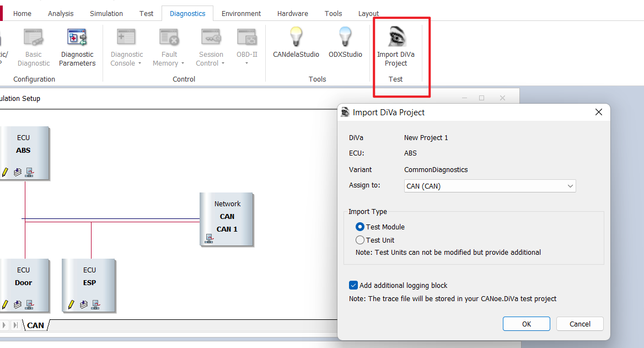Viewport: 644px width, 348px height.
Task: Click the database icon on Door ECU
Action: coord(17,304)
